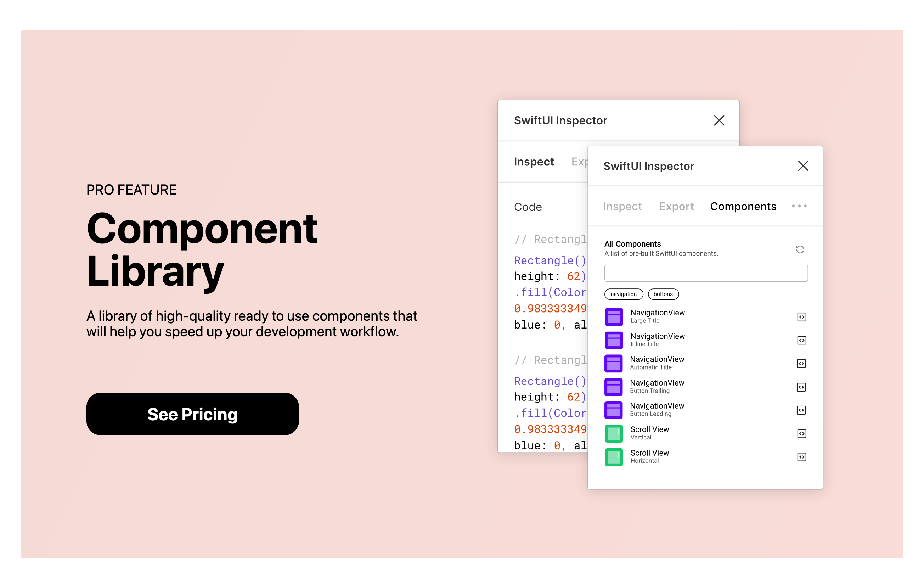Click first Rectangle() code line in back window

[x=550, y=260]
